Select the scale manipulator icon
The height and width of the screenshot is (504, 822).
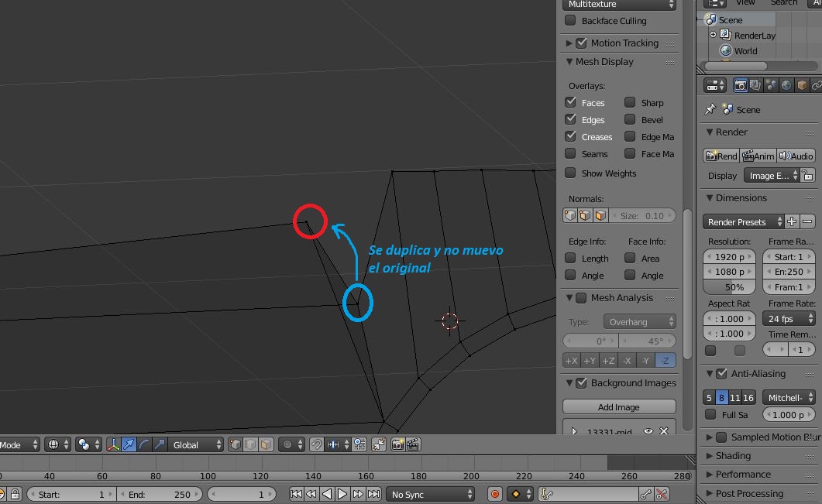(x=160, y=445)
